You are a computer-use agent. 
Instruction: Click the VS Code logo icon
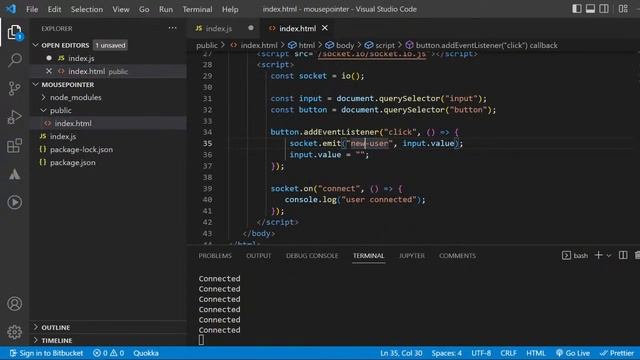(x=11, y=9)
